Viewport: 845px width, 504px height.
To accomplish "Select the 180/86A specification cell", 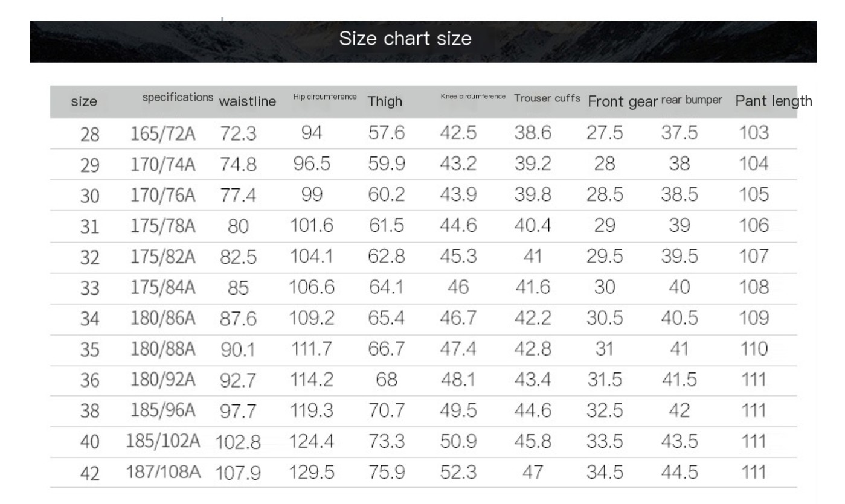I will click(163, 318).
